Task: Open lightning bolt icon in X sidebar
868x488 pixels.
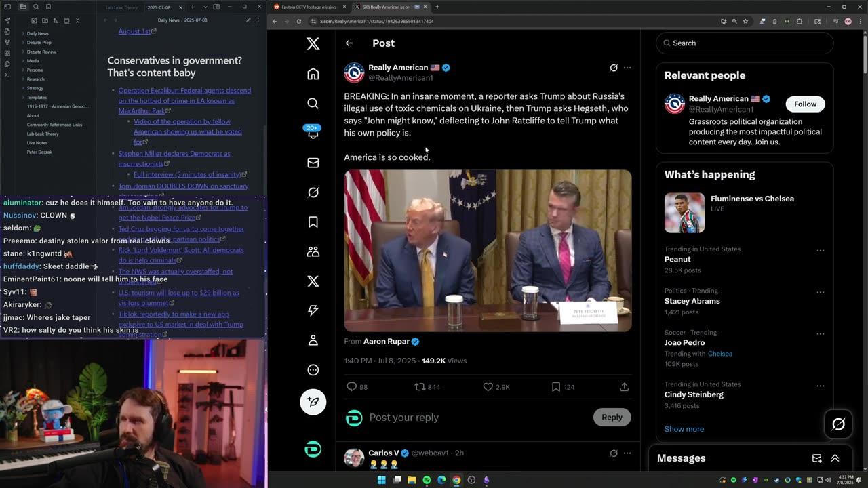Action: point(313,310)
